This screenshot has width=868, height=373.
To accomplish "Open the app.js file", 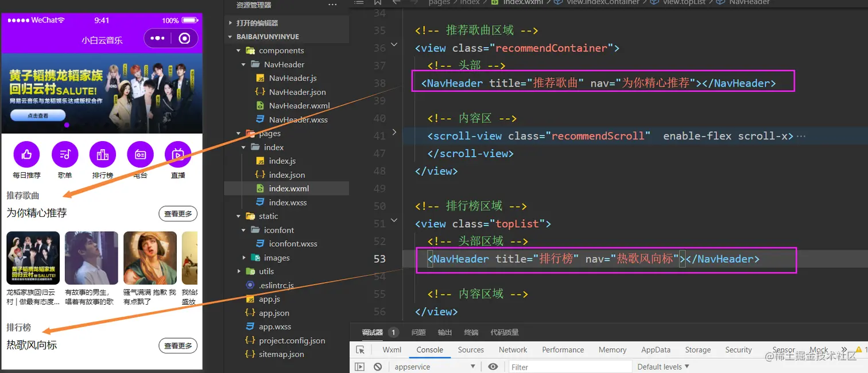I will point(286,299).
